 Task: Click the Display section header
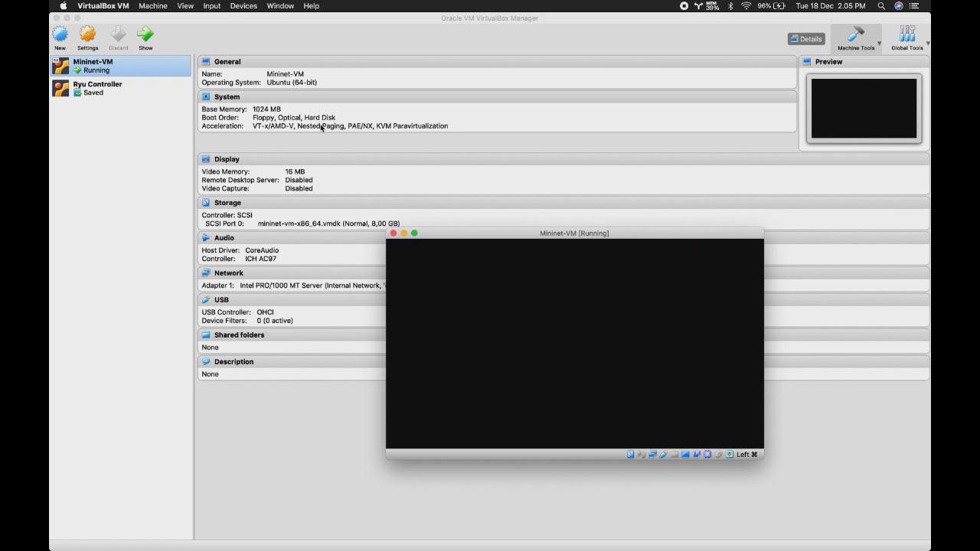point(563,158)
